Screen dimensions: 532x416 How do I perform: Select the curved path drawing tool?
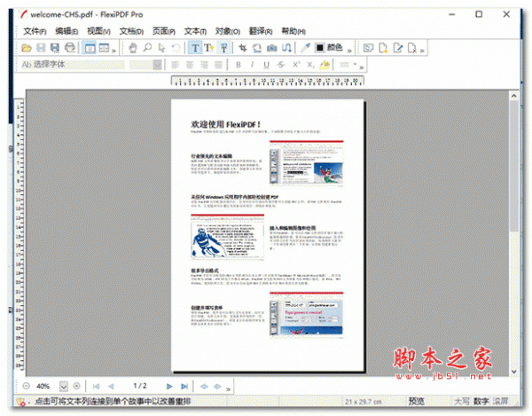point(286,48)
